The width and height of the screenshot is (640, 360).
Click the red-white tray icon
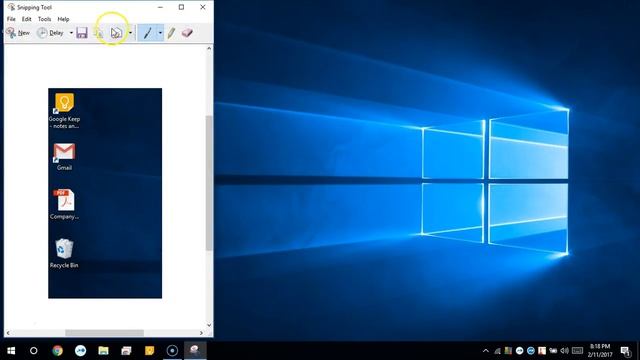click(x=542, y=351)
